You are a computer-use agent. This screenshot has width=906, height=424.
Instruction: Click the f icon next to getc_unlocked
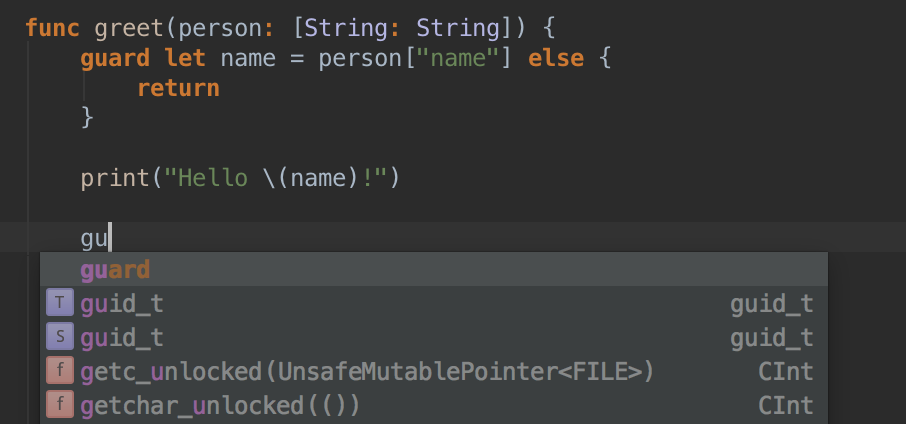click(60, 371)
